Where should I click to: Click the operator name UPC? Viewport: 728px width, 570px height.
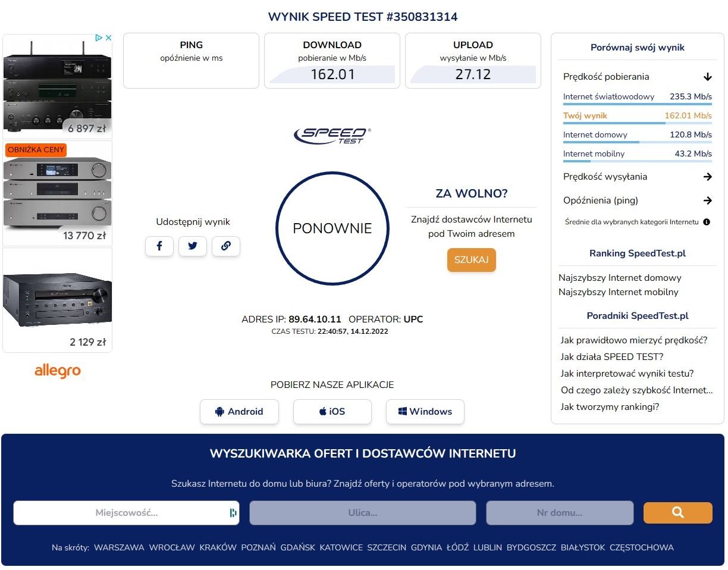[x=413, y=320]
